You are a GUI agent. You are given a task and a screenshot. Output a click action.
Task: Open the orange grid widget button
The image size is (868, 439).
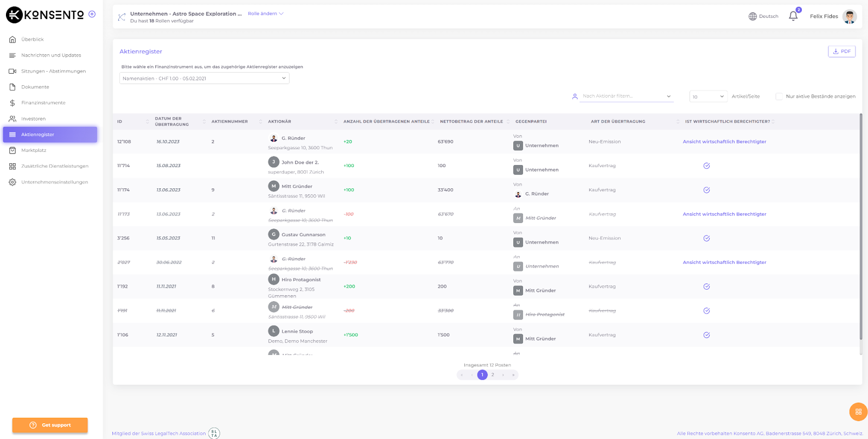pyautogui.click(x=858, y=412)
